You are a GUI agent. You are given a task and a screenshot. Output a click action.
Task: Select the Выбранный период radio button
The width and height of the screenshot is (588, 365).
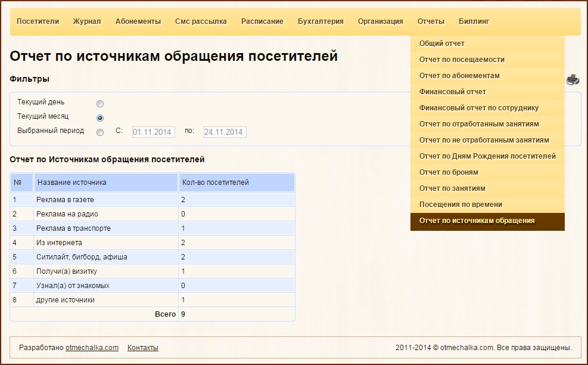[100, 132]
